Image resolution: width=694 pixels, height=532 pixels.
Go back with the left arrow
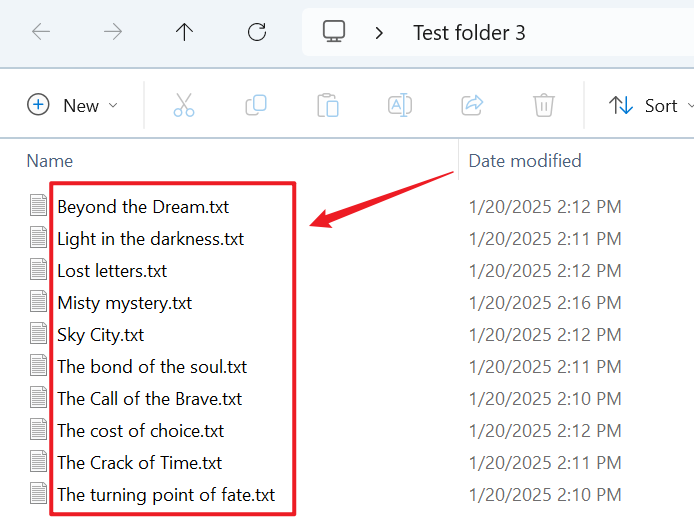coord(41,32)
